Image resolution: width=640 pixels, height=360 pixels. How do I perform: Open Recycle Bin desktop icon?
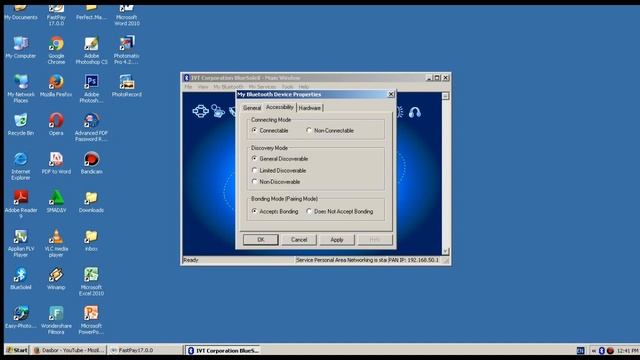(21, 124)
